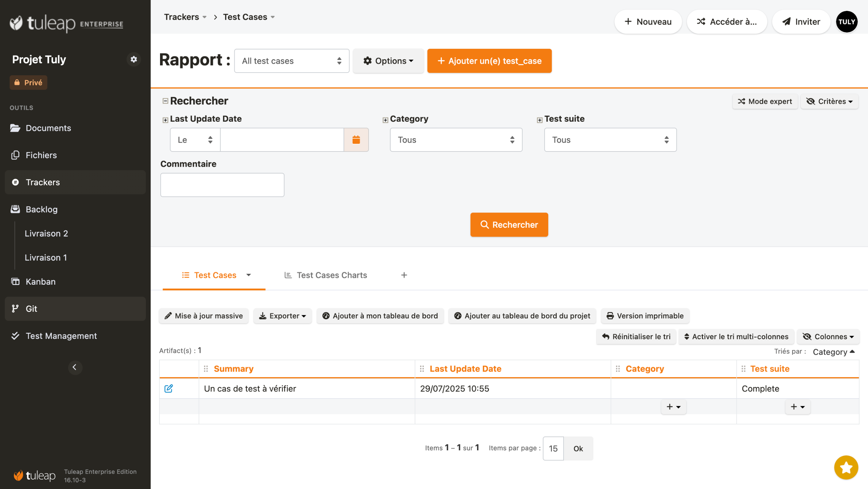Toggle the Critères visibility menu

829,101
